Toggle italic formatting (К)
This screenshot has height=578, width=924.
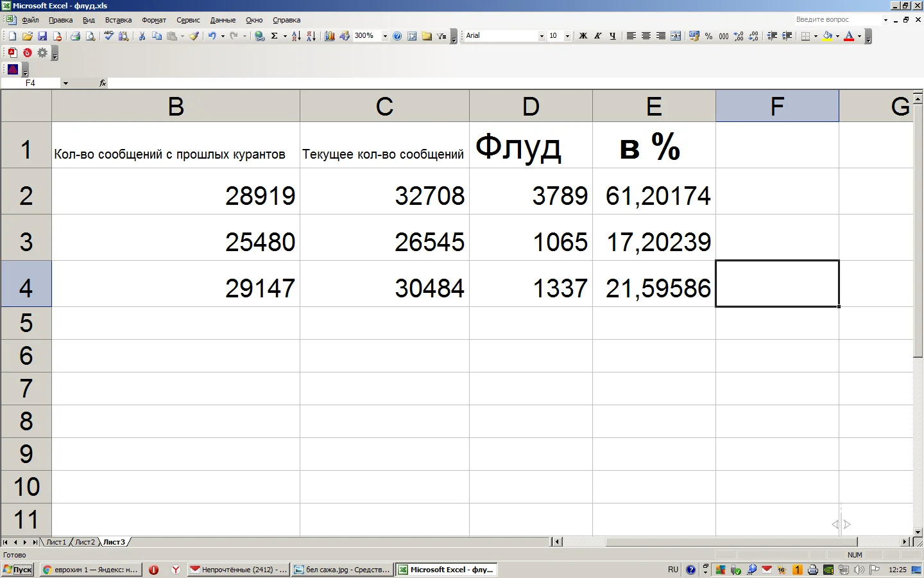[597, 37]
